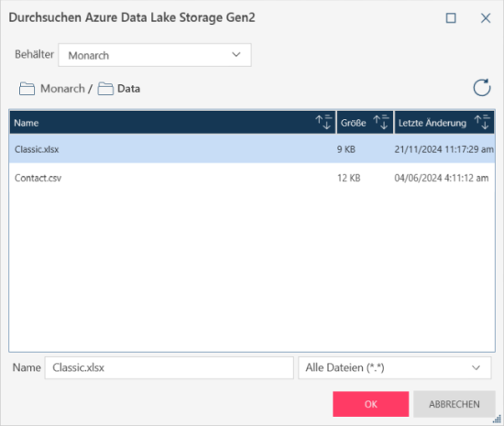Sort by Name column icon

click(x=323, y=122)
